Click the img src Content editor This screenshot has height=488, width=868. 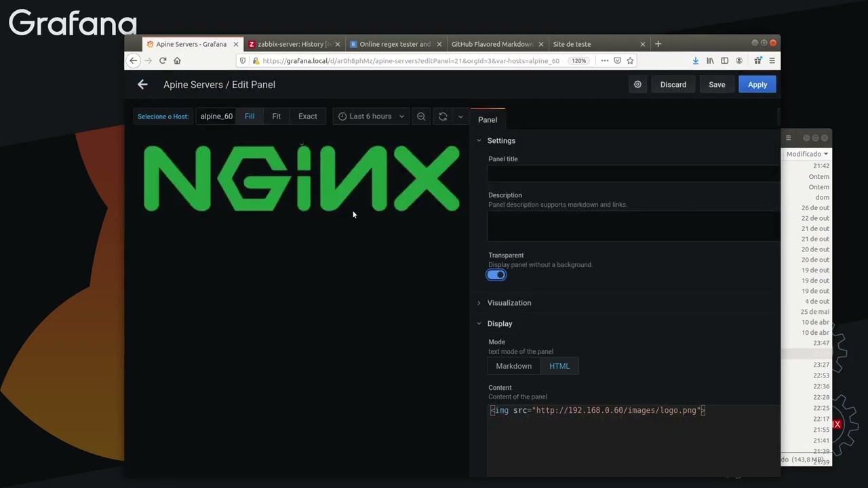point(634,441)
